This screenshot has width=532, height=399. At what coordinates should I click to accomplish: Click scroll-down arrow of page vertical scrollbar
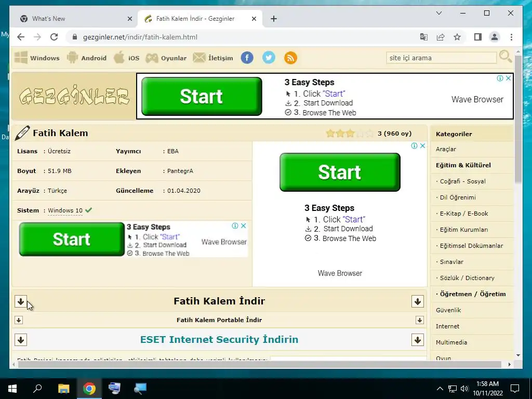(518, 355)
